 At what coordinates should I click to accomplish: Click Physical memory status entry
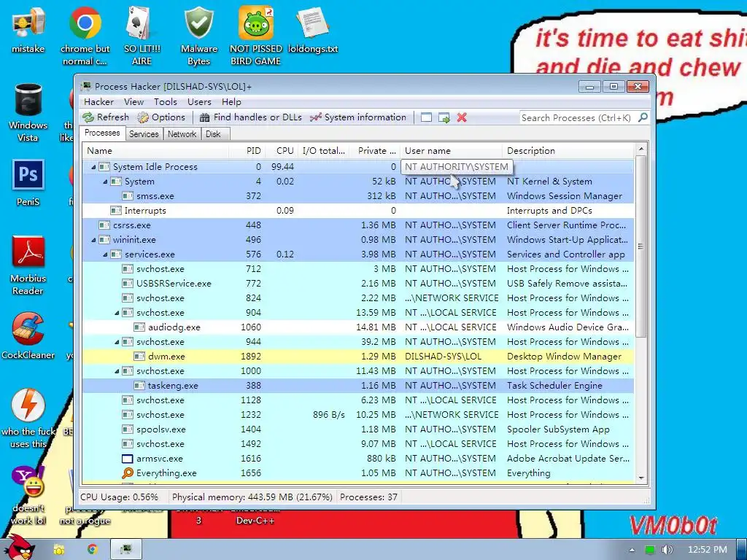(x=252, y=497)
